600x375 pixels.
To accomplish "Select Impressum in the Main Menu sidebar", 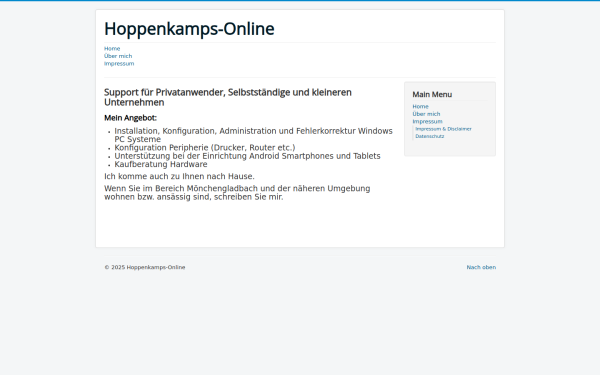I will coord(427,121).
